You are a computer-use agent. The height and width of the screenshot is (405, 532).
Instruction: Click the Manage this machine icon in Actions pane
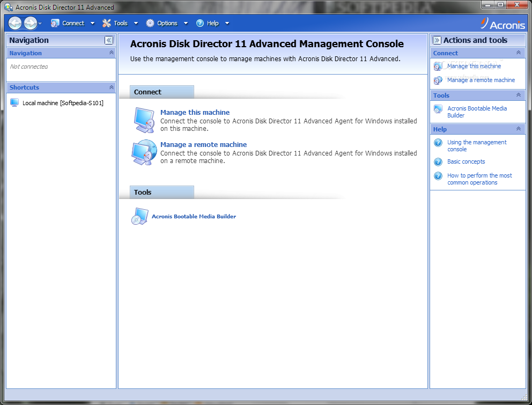tap(438, 66)
